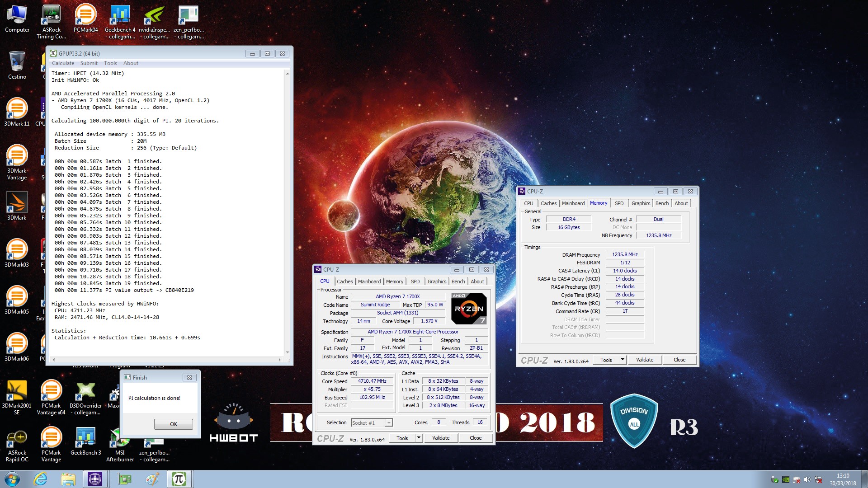Screen dimensions: 868x488
Task: Open the Geekbench 4 desktop shortcut
Action: pos(120,21)
